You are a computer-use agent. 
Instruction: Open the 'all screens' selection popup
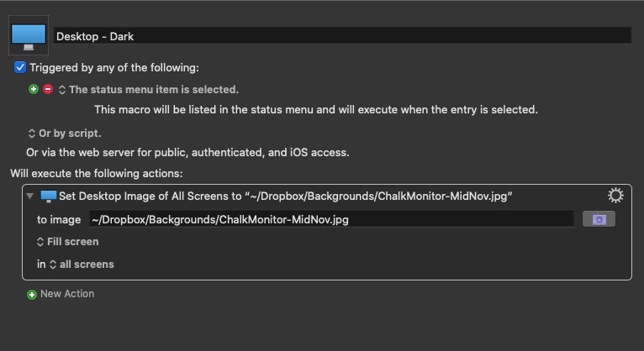click(x=82, y=264)
